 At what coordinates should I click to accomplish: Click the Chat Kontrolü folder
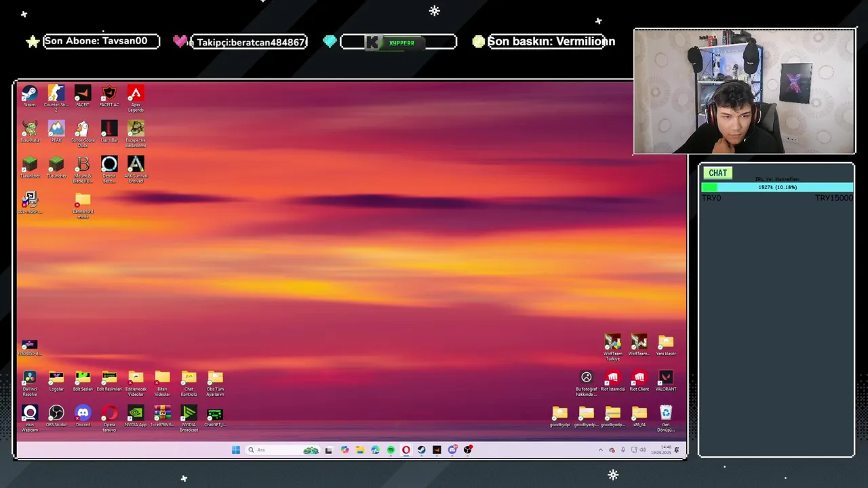point(189,382)
